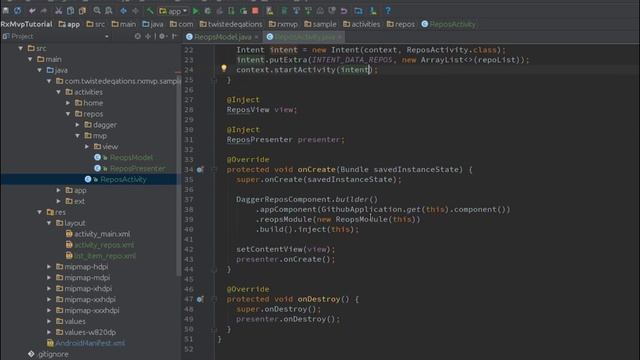Click the Replace icon next to Find
Image resolution: width=640 pixels, height=360 pixels.
(109, 11)
